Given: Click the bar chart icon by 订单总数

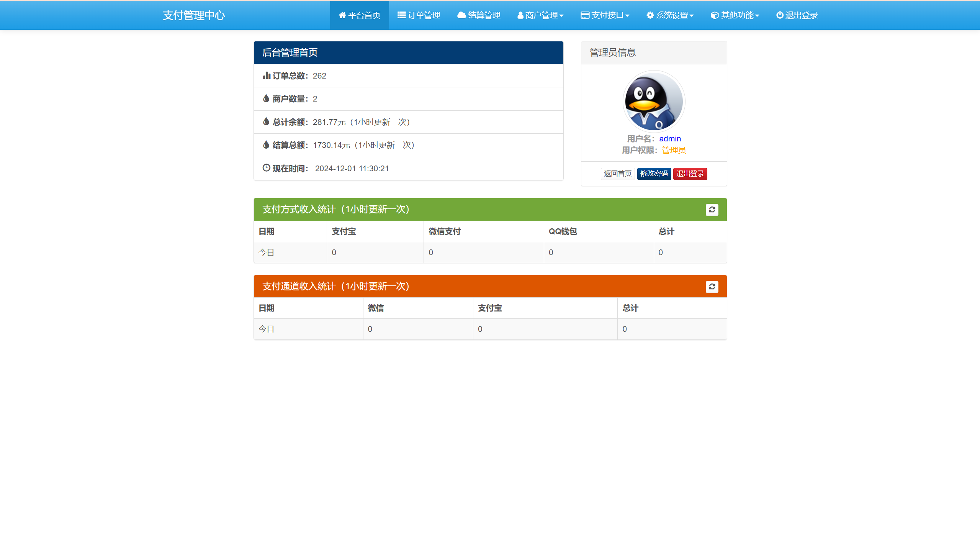Looking at the screenshot, I should (x=267, y=75).
